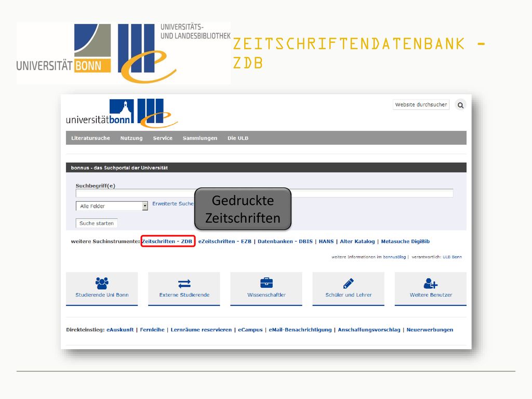Click into the Suchbegriff(e) search field
Viewport: 532px width, 399px height.
[x=264, y=193]
